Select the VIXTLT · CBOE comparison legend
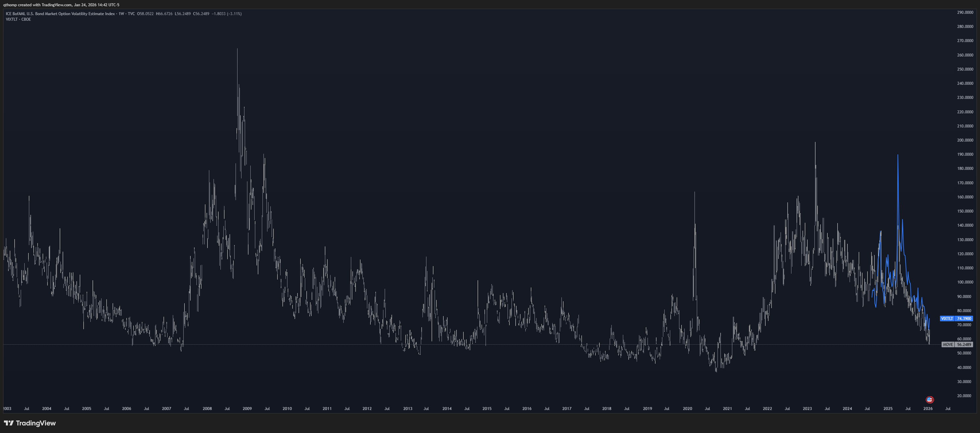The width and height of the screenshot is (980, 433). click(x=18, y=19)
